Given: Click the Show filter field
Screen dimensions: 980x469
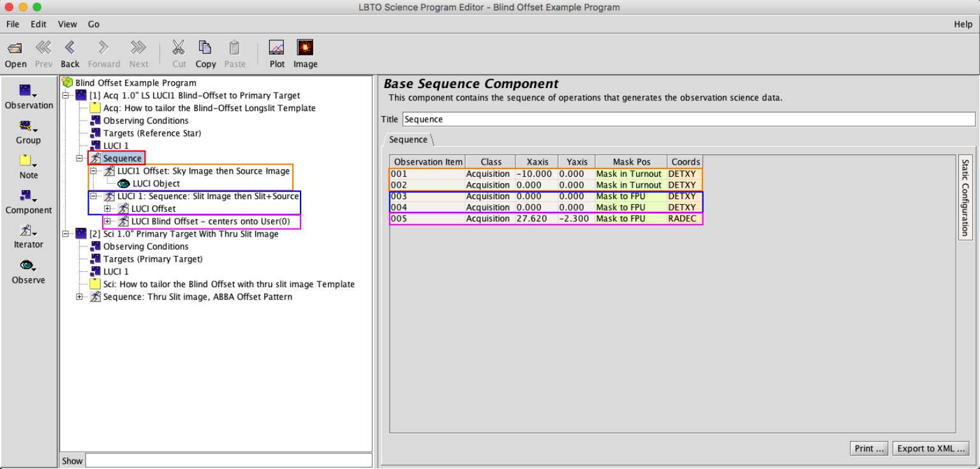Looking at the screenshot, I should coord(228,461).
